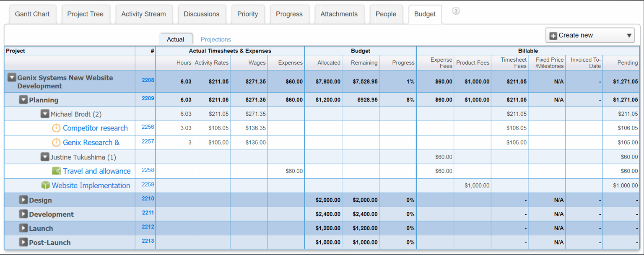
Task: Click the timer icon beside Genix Research task
Action: point(56,142)
